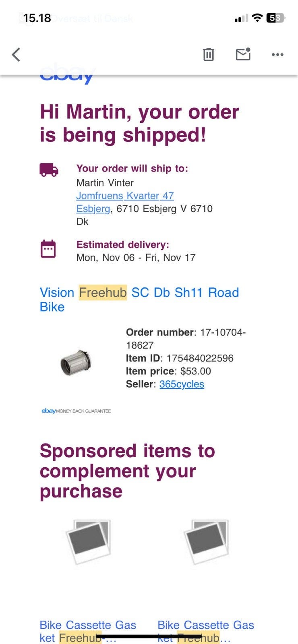Viewport: 298px width, 644px height.
Task: Open the 365cycles seller link
Action: 182,384
